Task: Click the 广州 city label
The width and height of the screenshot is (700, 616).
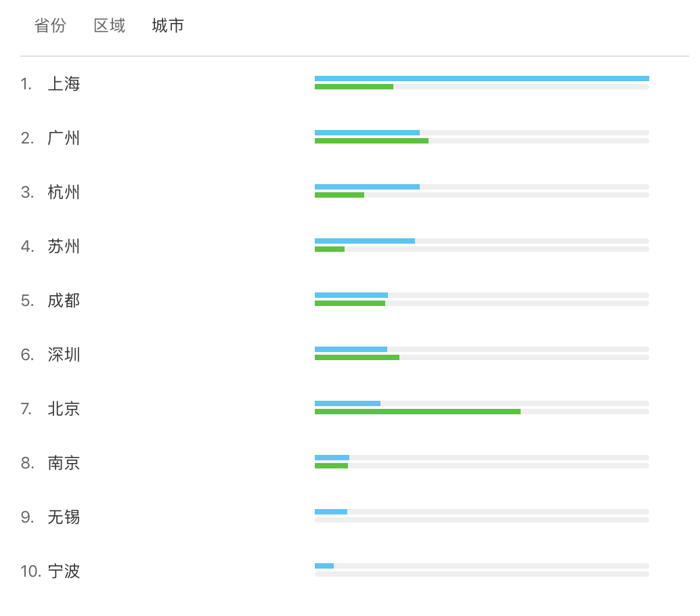Action: click(64, 138)
